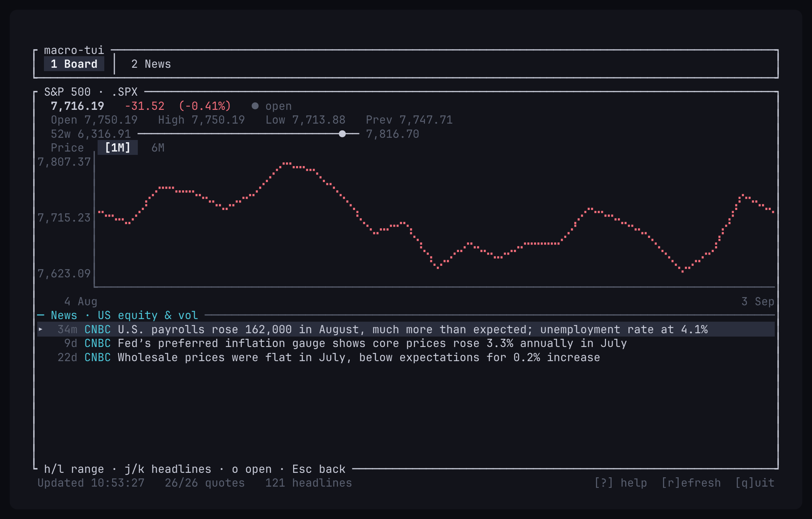Click the price chart's highest peak
The image size is (812, 519).
pyautogui.click(x=287, y=163)
